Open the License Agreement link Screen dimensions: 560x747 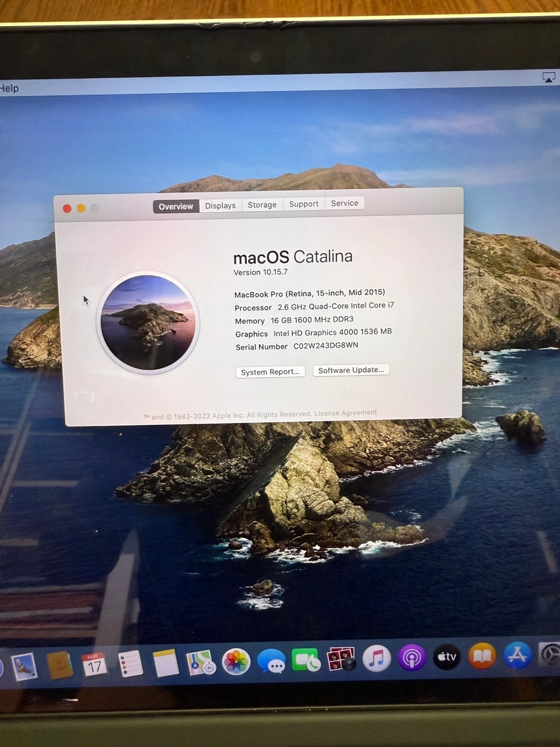pos(345,413)
